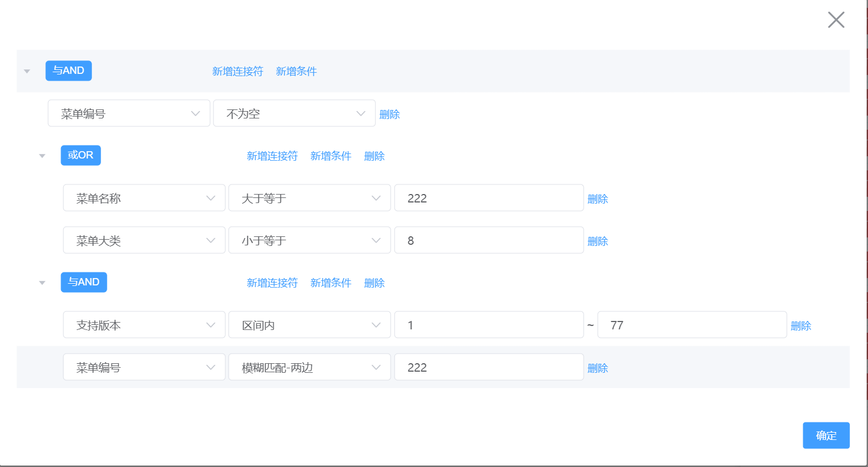Open the 模糊匹配-两边 operator dropdown

click(x=309, y=367)
